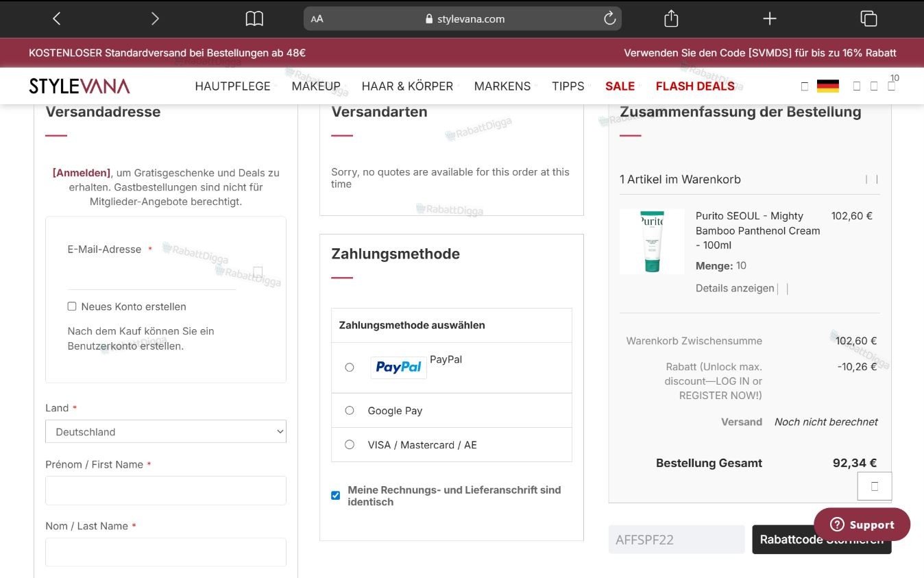The height and width of the screenshot is (578, 924).
Task: Click the AFFSPF22 discount code field
Action: 677,540
